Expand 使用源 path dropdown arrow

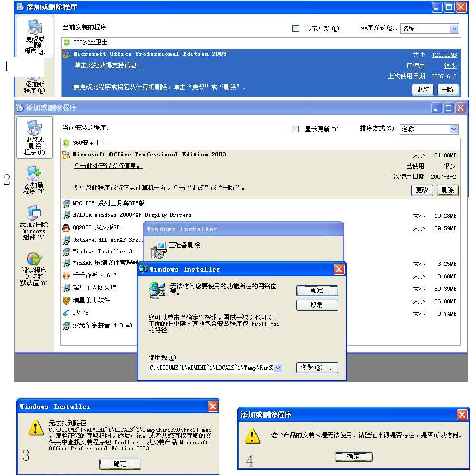pos(278,368)
